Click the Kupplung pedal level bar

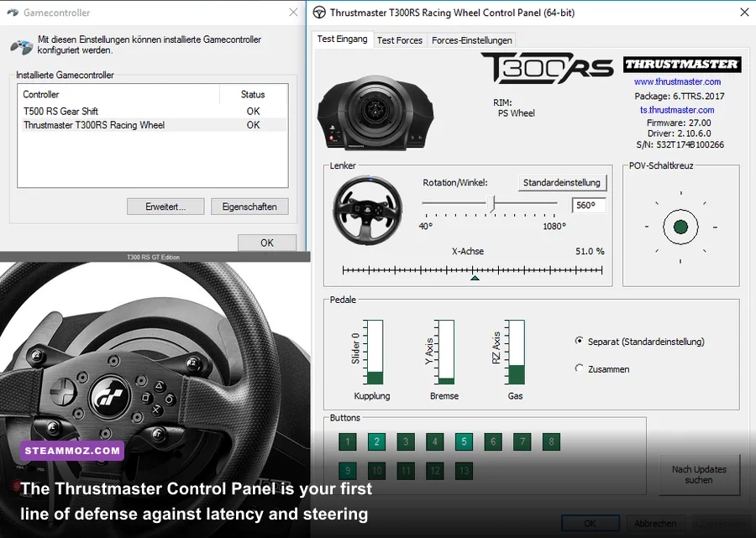[375, 352]
